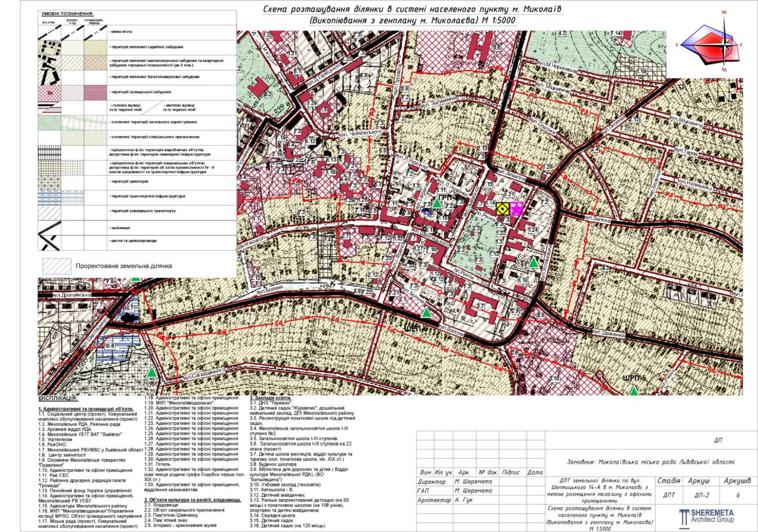This screenshot has height=532, width=758.
Task: Click 'М. Шеремета' in the Директор row
Action: (x=474, y=482)
